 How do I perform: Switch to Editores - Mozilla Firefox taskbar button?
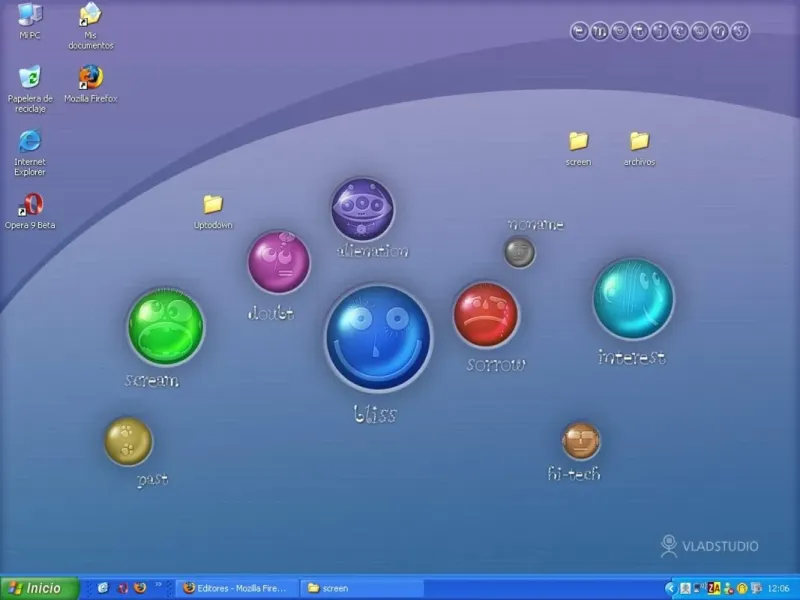(x=236, y=588)
